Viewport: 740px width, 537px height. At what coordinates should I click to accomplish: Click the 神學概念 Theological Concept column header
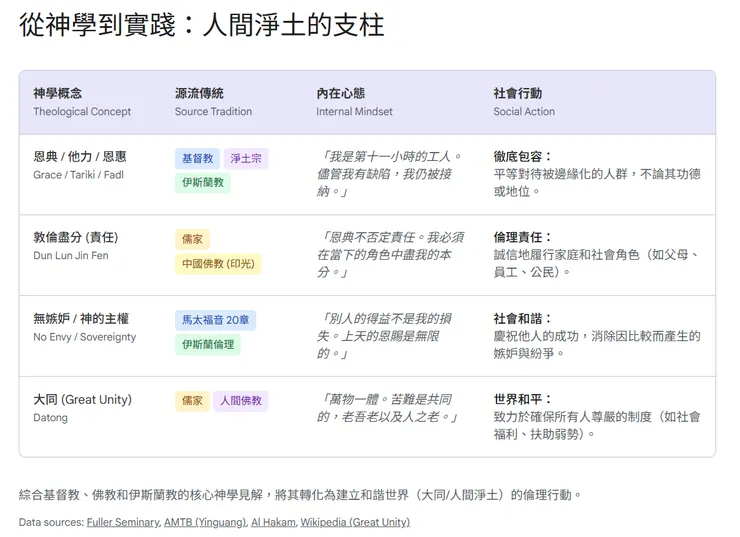82,102
